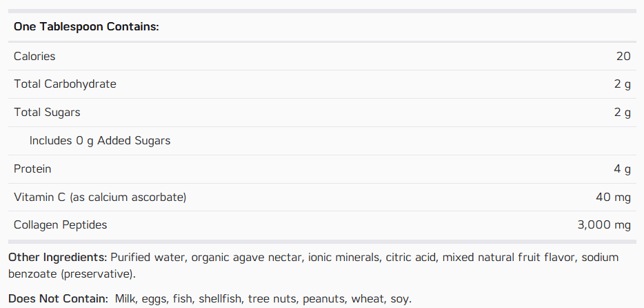The width and height of the screenshot is (644, 308).
Task: Select the Total Sugars label
Action: pyautogui.click(x=47, y=113)
